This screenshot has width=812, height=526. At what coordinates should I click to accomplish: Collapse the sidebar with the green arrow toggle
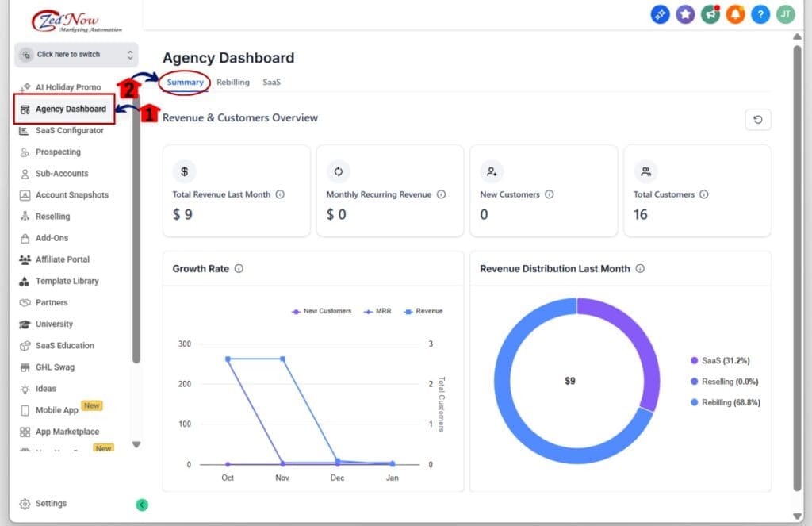pyautogui.click(x=142, y=504)
